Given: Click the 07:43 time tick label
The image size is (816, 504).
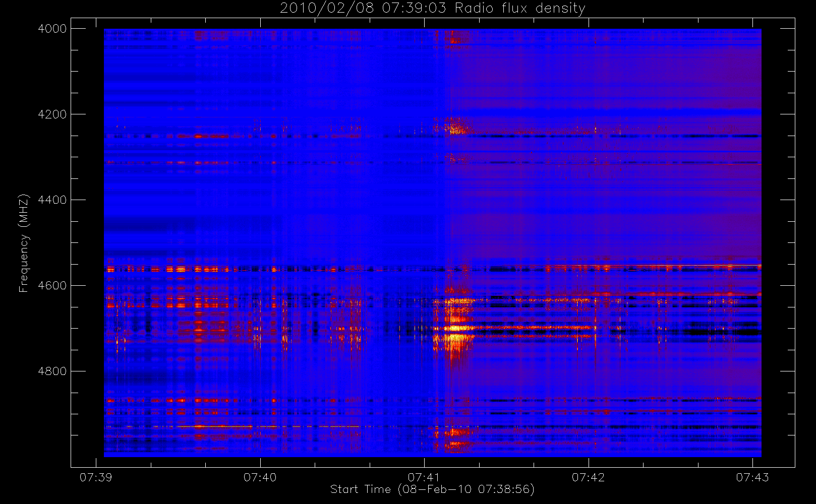Looking at the screenshot, I should 752,477.
